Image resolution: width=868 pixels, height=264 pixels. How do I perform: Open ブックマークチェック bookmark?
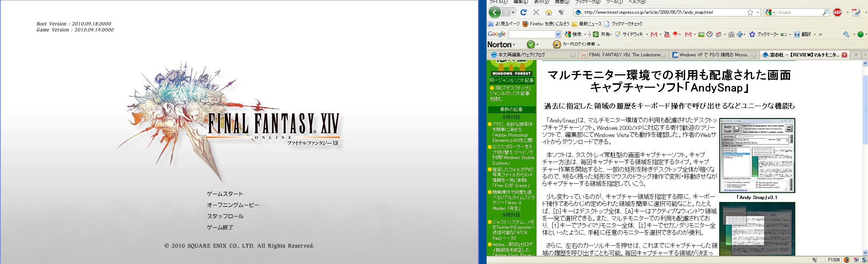[623, 24]
